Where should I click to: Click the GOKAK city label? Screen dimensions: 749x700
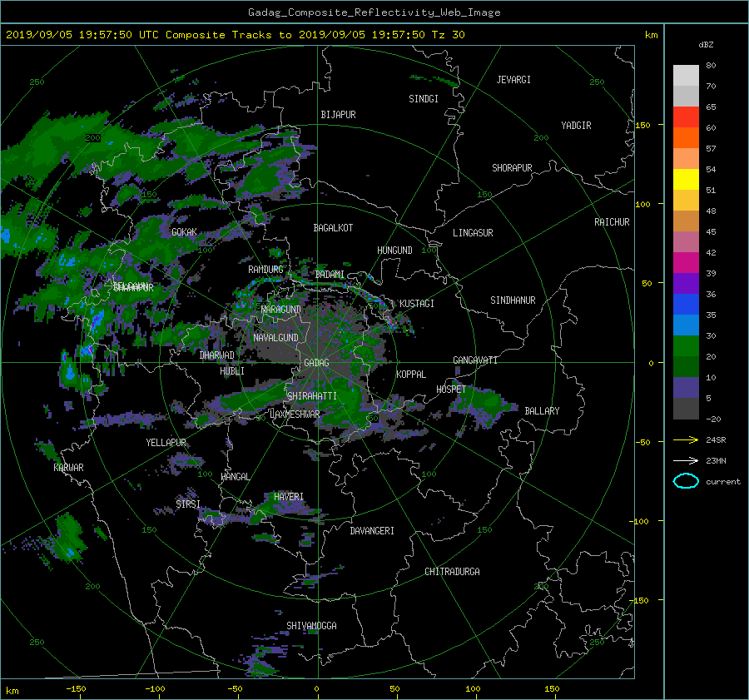pos(185,232)
